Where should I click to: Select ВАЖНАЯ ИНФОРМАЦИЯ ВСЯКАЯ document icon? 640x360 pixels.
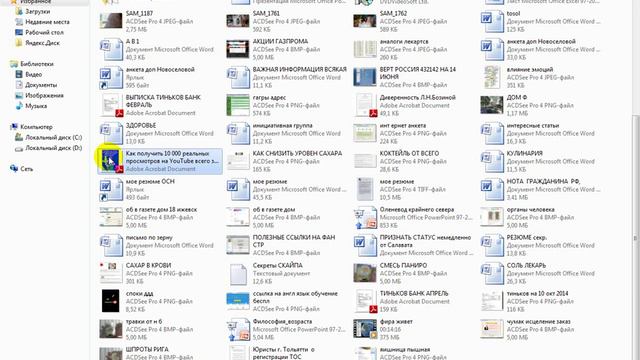(x=238, y=78)
